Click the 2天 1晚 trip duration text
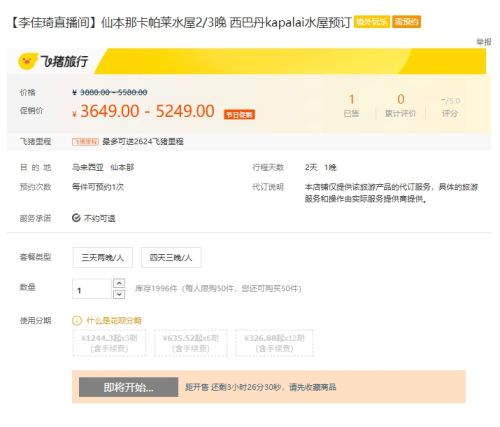 (321, 167)
